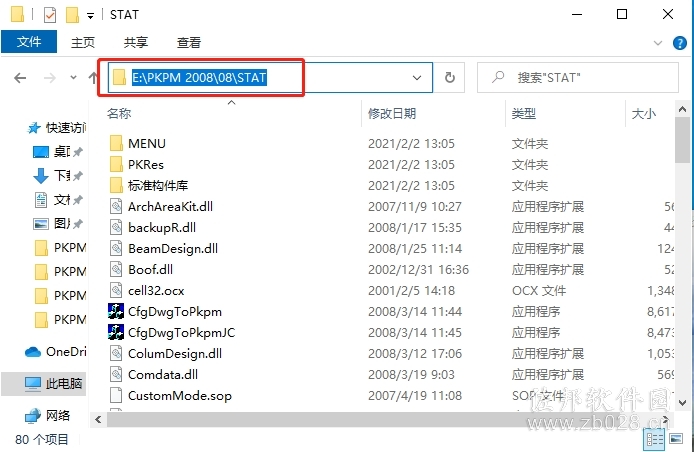
Task: Select the CfgDwgToPkpm application
Action: (175, 312)
